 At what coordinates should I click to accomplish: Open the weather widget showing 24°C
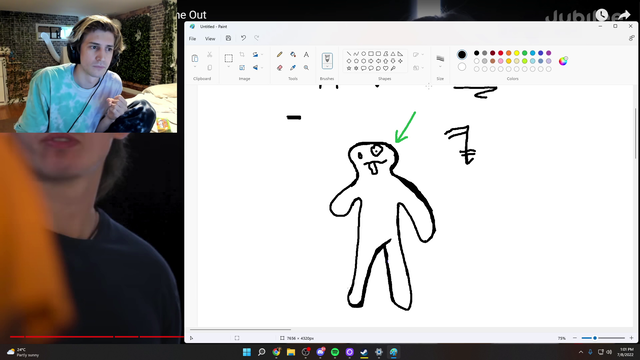click(x=22, y=352)
